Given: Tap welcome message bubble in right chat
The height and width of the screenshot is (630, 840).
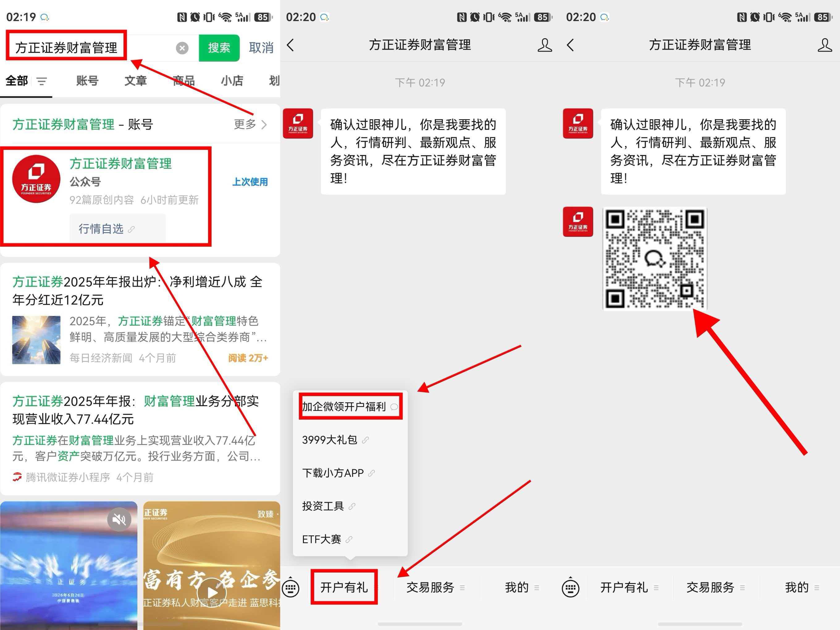Looking at the screenshot, I should click(x=693, y=152).
